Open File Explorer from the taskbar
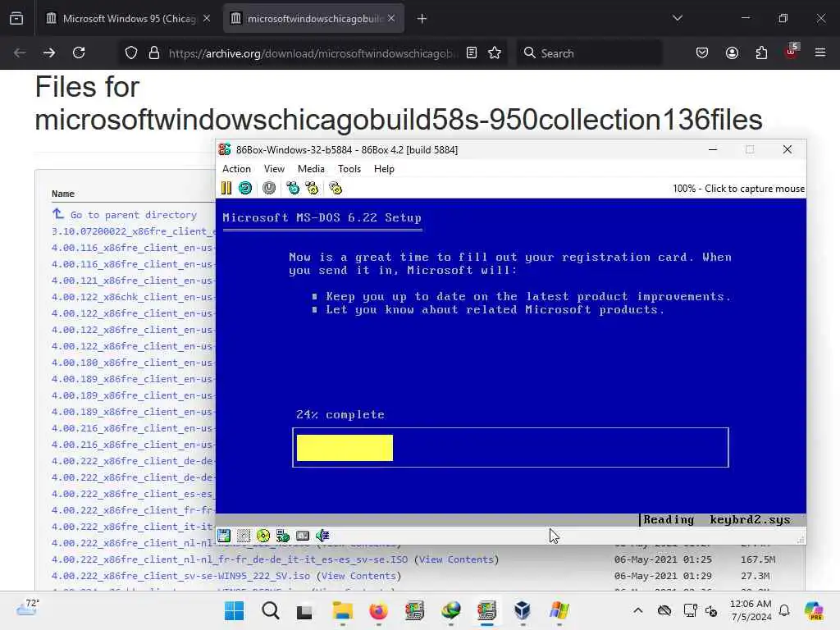840x630 pixels. click(343, 610)
